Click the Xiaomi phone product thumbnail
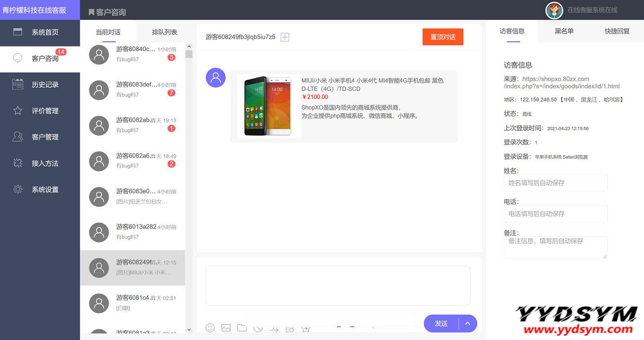This screenshot has width=644, height=340. pyautogui.click(x=269, y=106)
